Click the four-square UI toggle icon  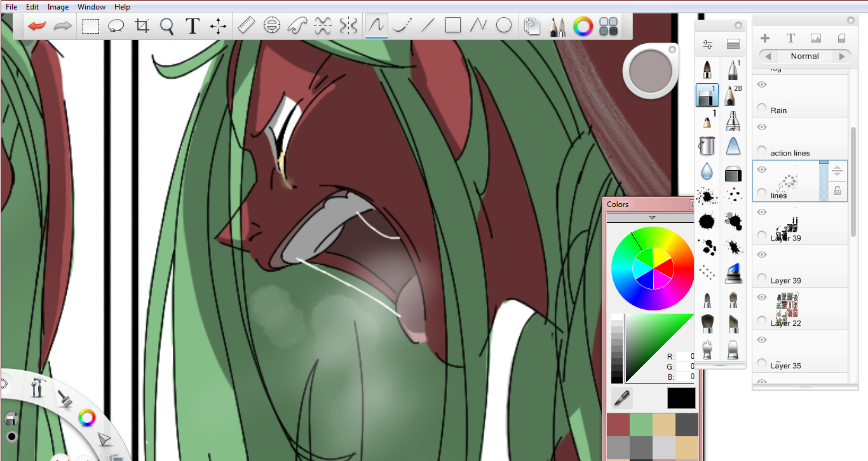point(609,27)
